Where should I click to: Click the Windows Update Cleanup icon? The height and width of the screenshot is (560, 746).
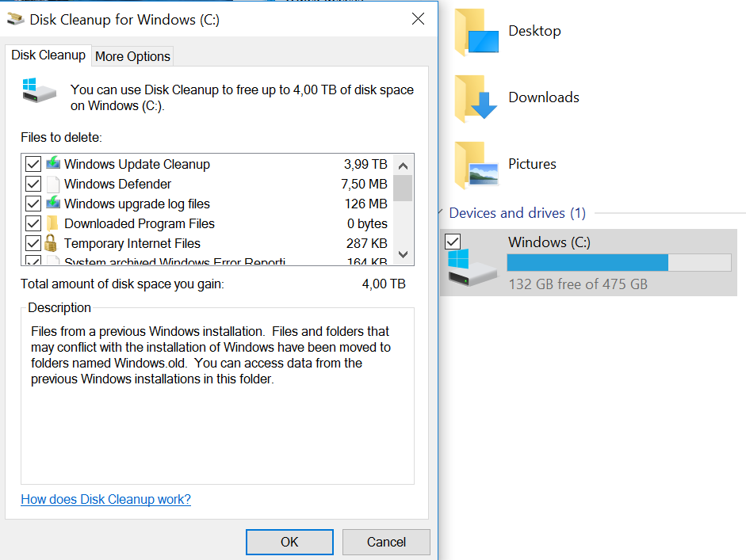click(x=53, y=164)
